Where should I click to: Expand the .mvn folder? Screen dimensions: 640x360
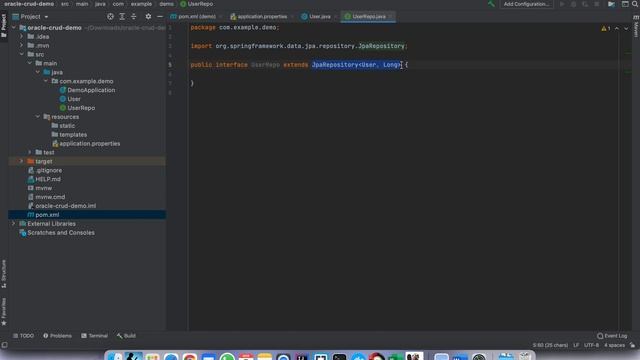pyautogui.click(x=22, y=46)
